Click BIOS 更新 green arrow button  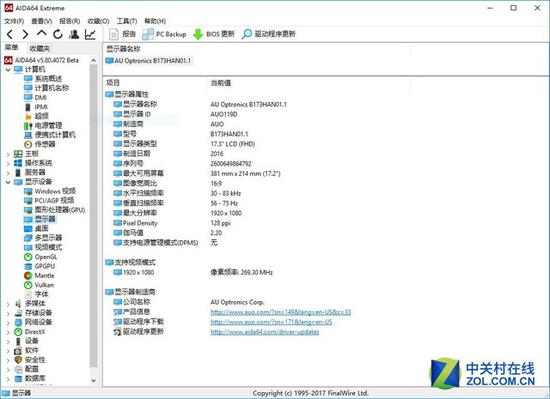click(x=213, y=34)
